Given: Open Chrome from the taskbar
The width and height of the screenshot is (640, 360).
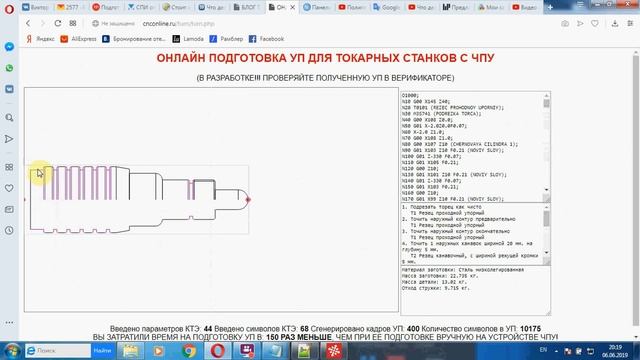Looking at the screenshot, I should pos(189,351).
